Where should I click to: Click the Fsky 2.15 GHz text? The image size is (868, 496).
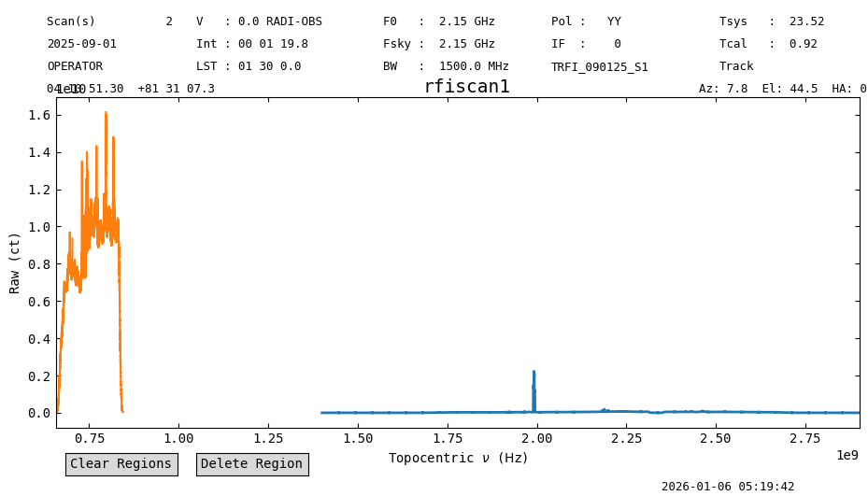[x=438, y=44]
